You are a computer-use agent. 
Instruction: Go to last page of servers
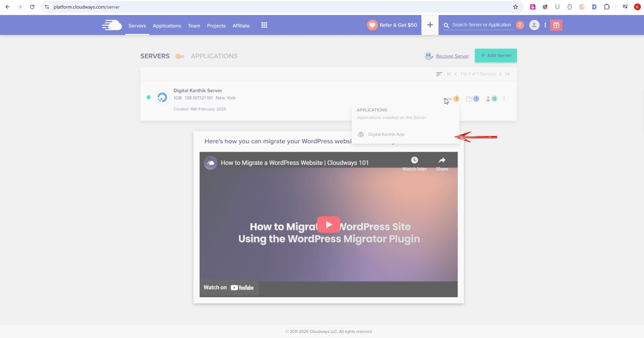click(507, 74)
